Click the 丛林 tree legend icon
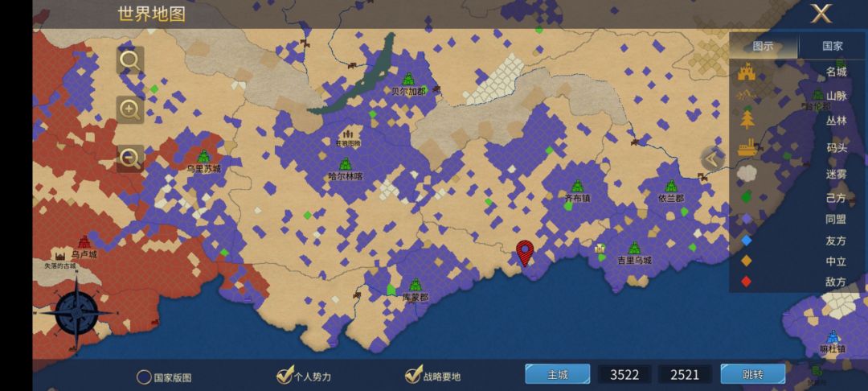Image resolution: width=868 pixels, height=391 pixels. (x=747, y=119)
